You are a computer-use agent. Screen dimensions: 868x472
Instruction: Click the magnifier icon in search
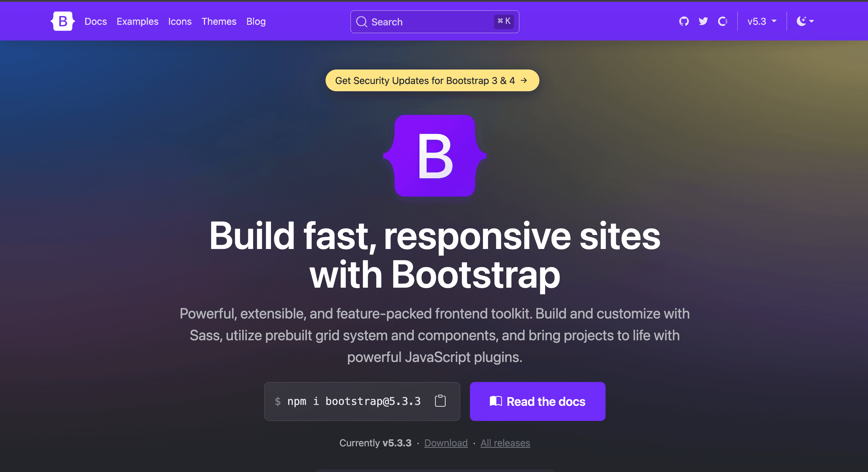click(x=362, y=22)
